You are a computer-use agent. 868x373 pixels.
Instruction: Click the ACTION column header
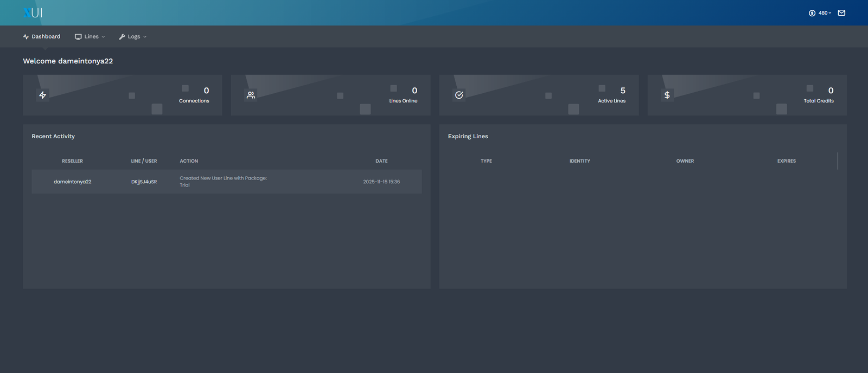click(x=189, y=161)
